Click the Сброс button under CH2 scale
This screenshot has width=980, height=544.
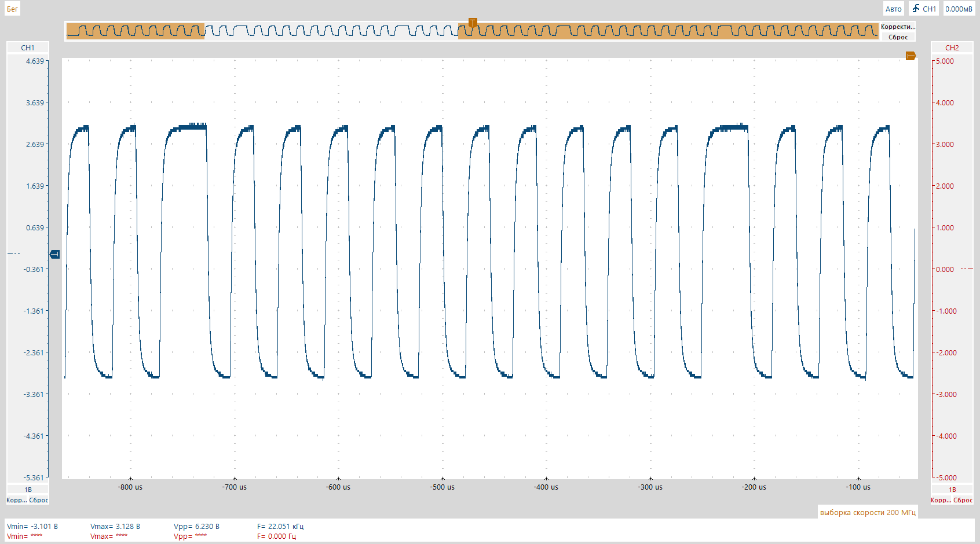click(963, 500)
